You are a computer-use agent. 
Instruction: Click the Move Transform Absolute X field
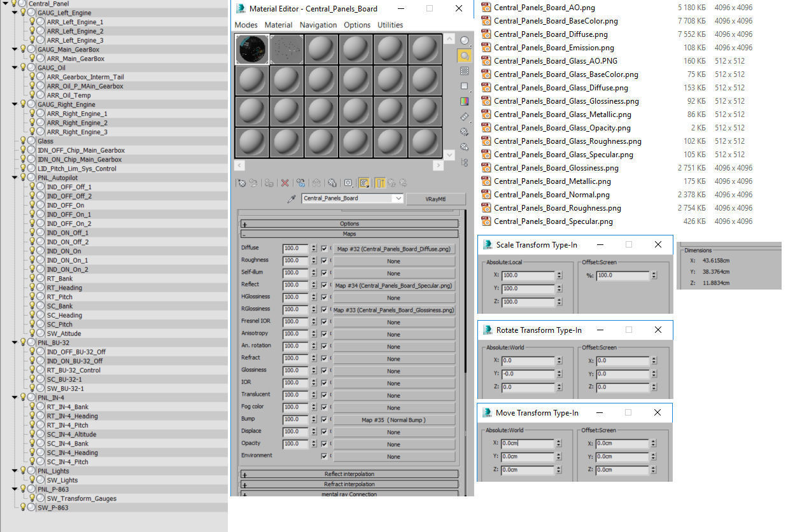point(527,443)
